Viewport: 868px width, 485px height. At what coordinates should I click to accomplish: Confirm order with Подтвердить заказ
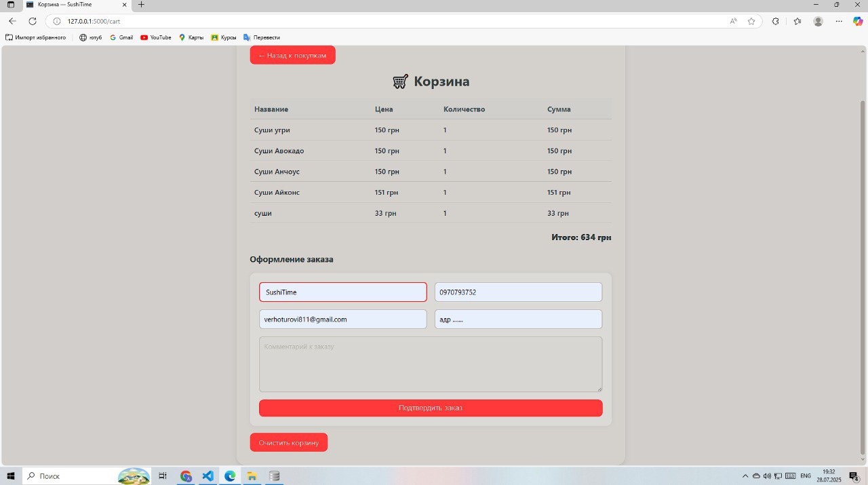point(431,408)
